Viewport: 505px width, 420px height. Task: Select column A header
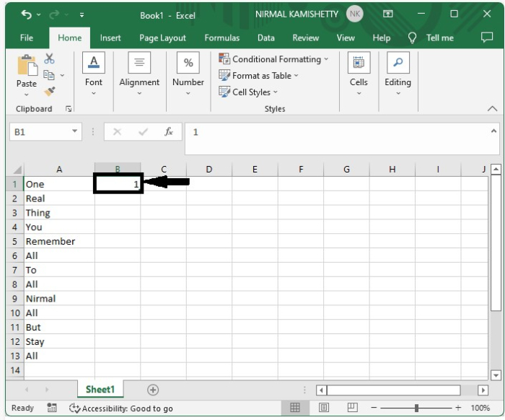coord(59,170)
